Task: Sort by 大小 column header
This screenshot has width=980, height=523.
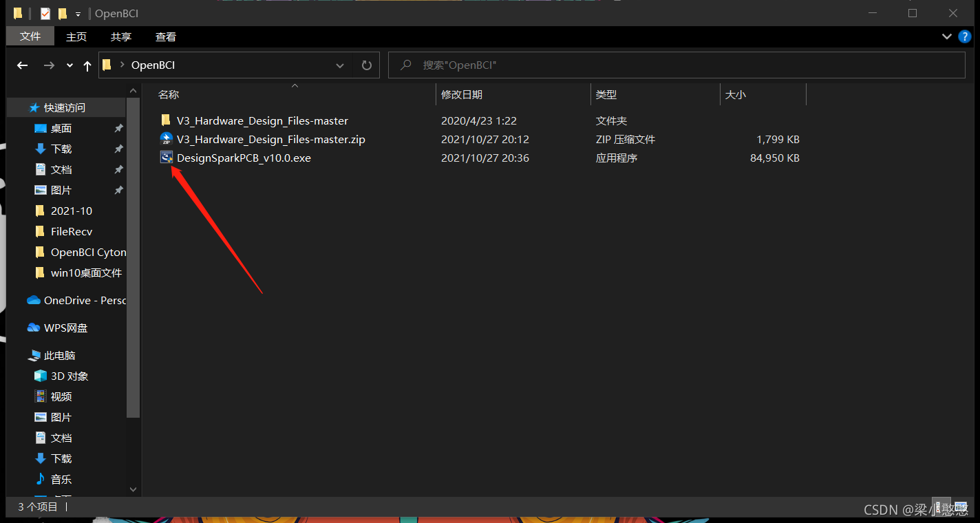Action: pyautogui.click(x=736, y=94)
